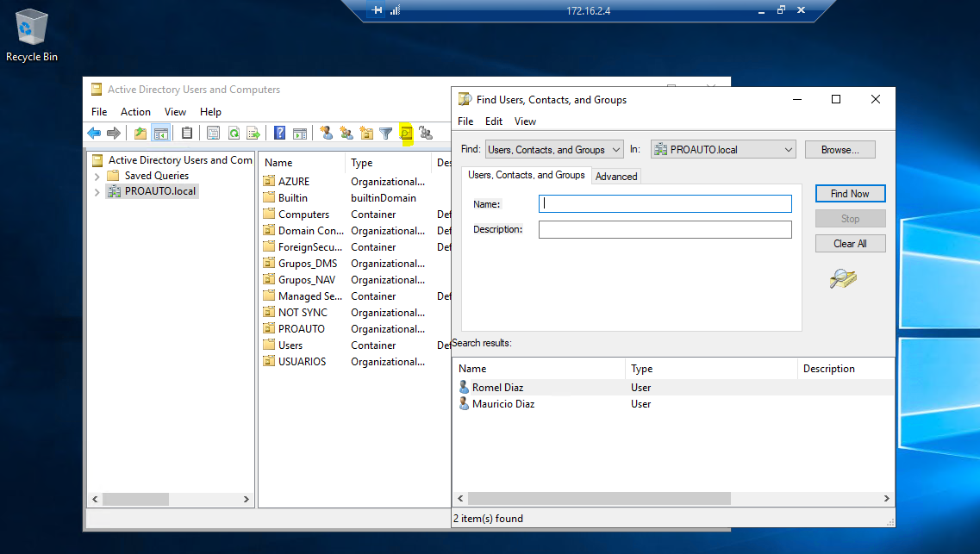Open File menu in Find dialog
The image size is (980, 554).
(465, 121)
